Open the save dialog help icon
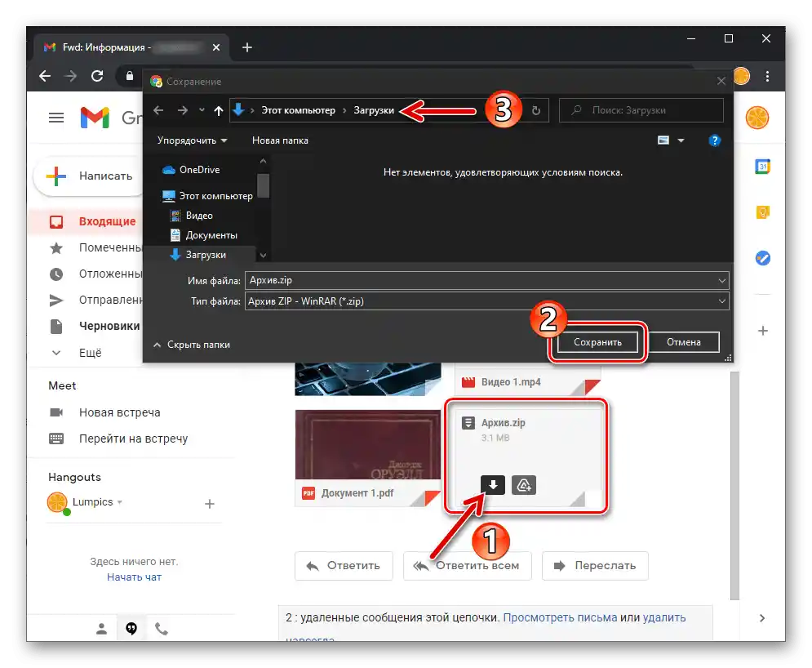The width and height of the screenshot is (812, 668). click(715, 140)
